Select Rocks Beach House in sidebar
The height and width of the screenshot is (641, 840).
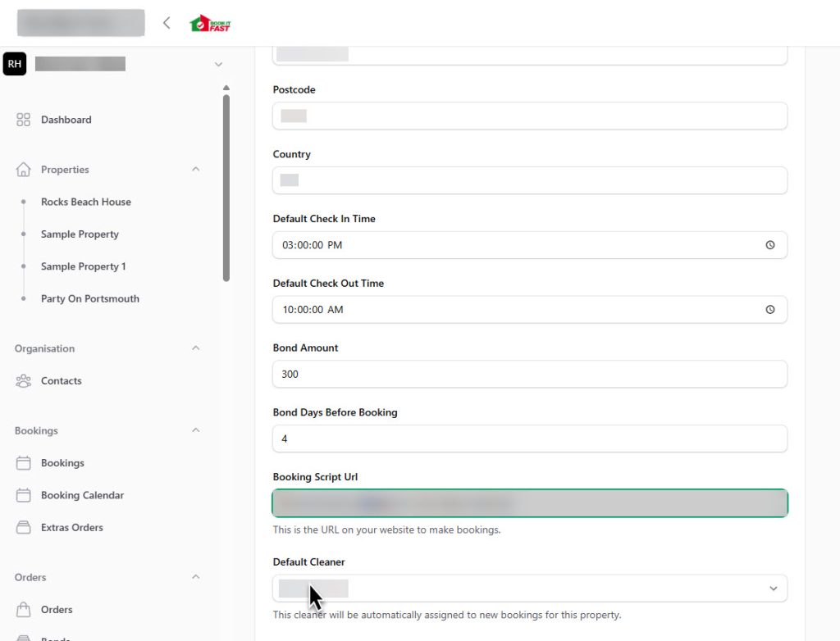point(85,202)
